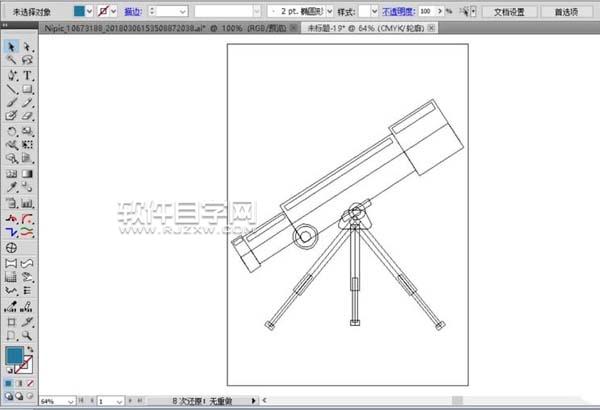Select the Direct Selection tool
The width and height of the screenshot is (600, 410).
27,47
